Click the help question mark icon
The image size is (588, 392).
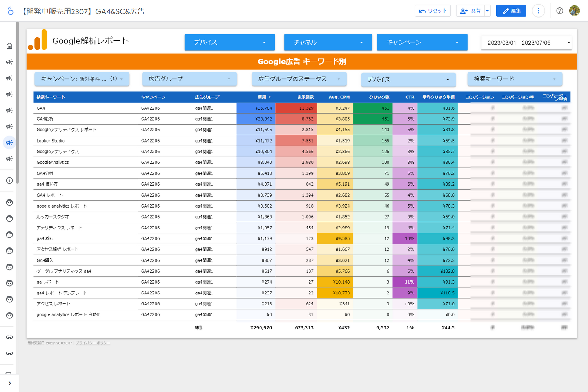point(559,11)
